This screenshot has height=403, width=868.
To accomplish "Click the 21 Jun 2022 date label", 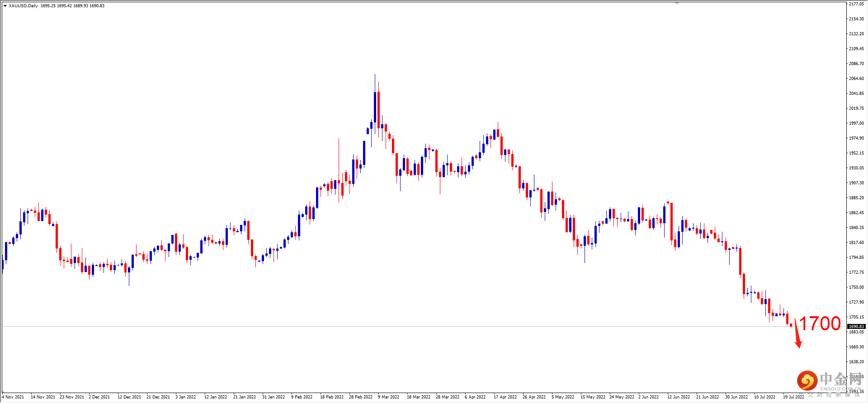I will tap(708, 397).
